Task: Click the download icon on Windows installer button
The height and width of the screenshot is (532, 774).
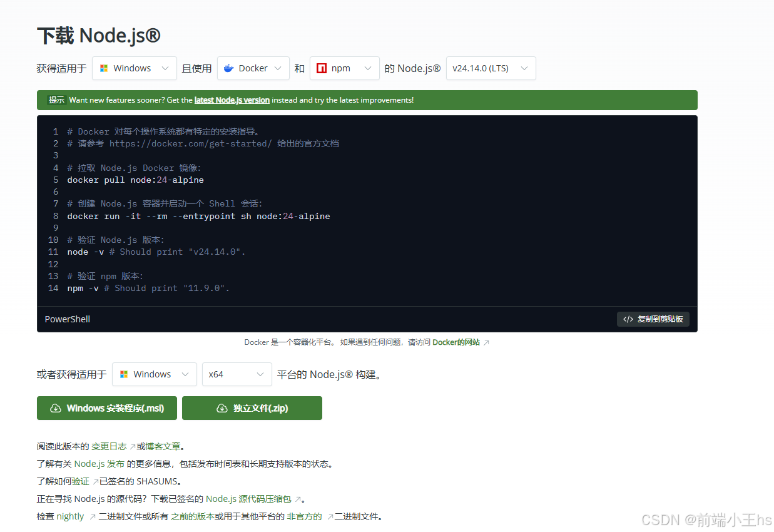Action: [55, 408]
